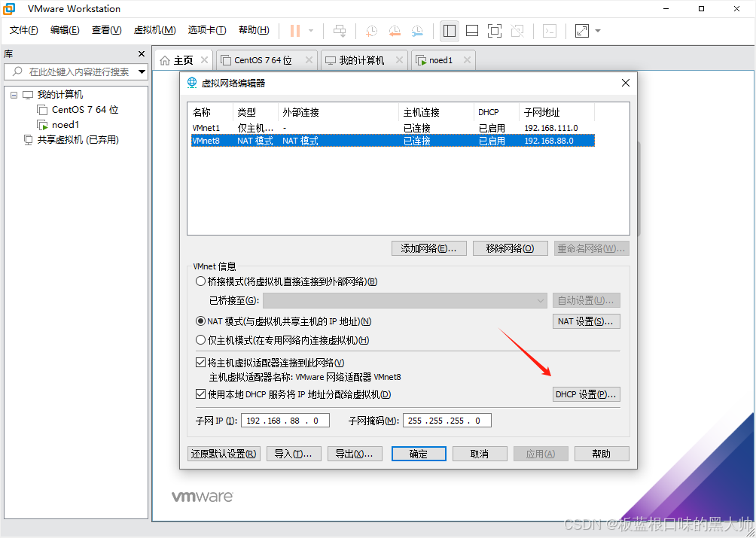Click the 子网 IP input field
756x538 pixels.
285,421
